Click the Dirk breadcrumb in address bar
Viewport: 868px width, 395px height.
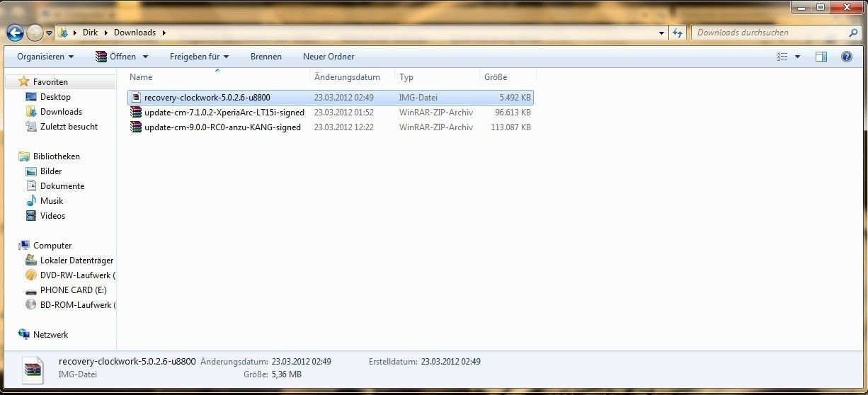click(x=90, y=33)
